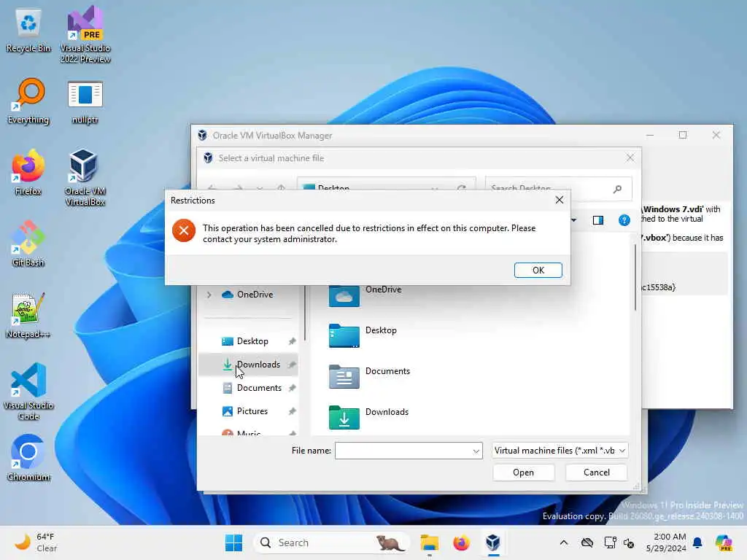This screenshot has width=747, height=560.
Task: Open Chromium desktop shortcut
Action: (28, 458)
